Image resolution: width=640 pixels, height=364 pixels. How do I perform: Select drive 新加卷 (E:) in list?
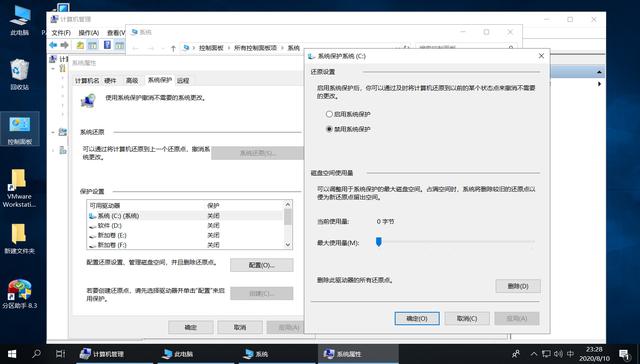tap(185, 235)
